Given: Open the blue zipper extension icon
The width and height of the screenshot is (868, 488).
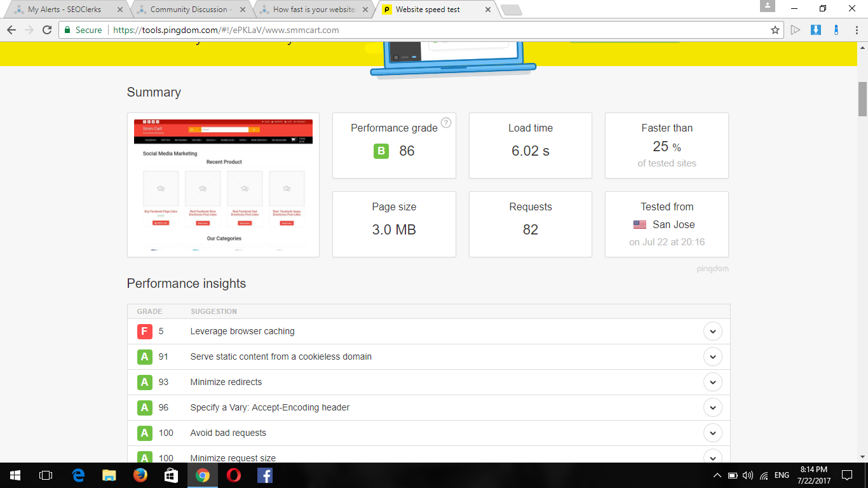Looking at the screenshot, I should point(836,30).
